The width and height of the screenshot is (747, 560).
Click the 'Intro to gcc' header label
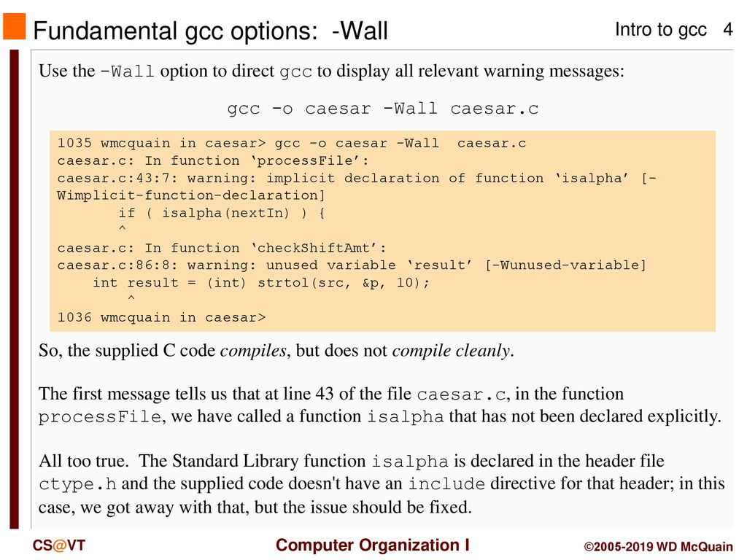pyautogui.click(x=660, y=29)
